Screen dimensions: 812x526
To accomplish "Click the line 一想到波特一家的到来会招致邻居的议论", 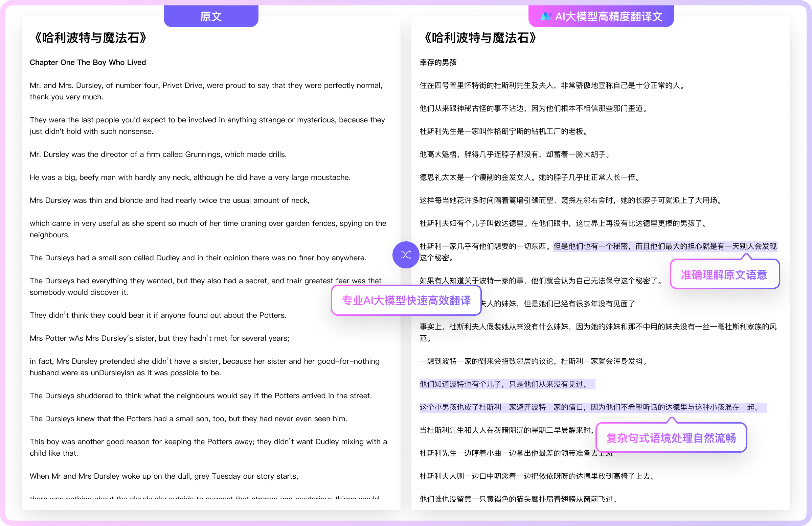I will pyautogui.click(x=534, y=361).
